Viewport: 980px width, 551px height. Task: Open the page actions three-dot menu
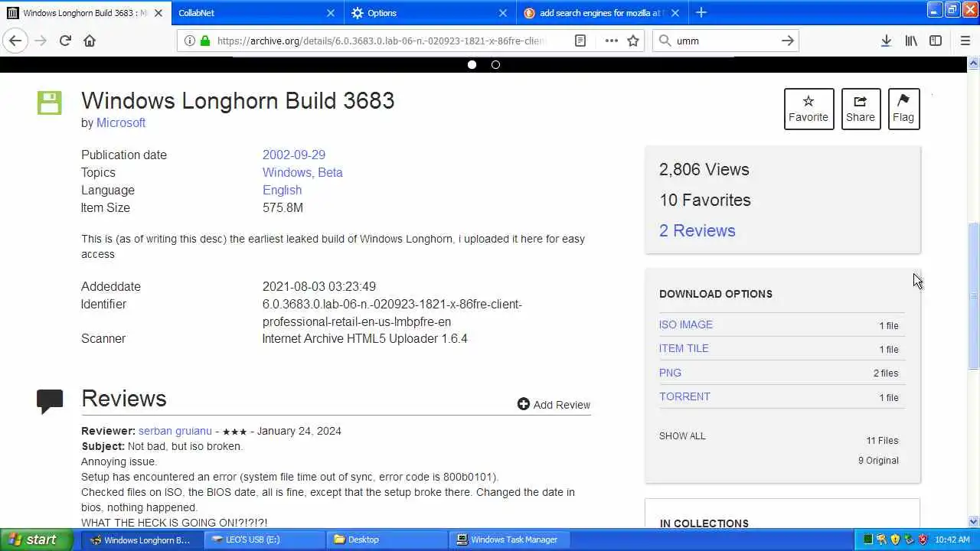click(x=611, y=41)
